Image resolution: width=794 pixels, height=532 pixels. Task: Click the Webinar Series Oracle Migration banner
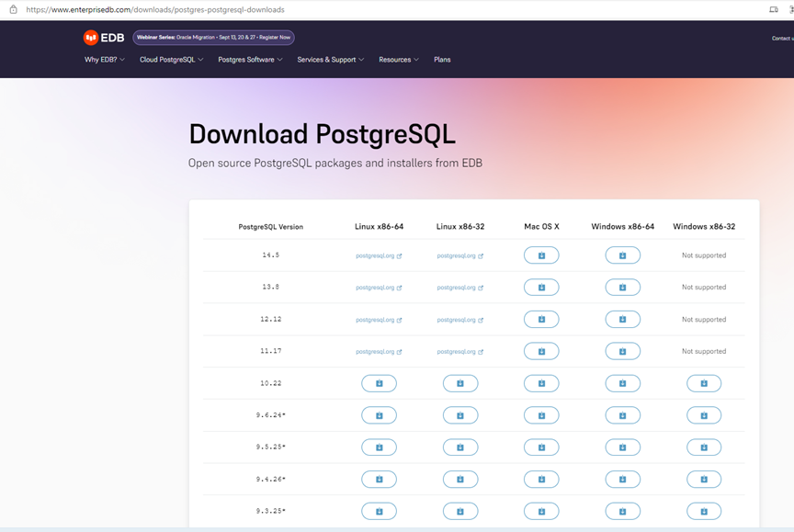click(x=214, y=38)
